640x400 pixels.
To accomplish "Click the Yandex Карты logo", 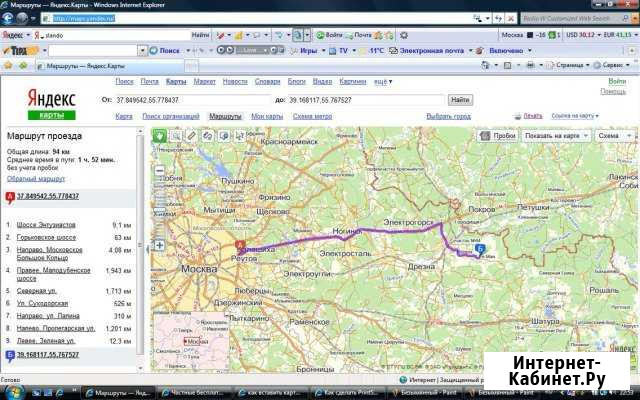I will [x=50, y=102].
